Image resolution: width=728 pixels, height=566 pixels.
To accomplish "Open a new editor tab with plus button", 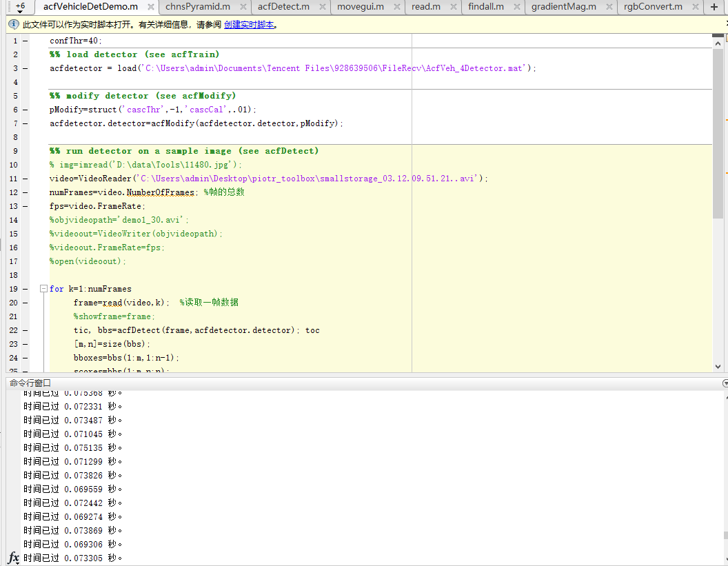I will coord(714,7).
